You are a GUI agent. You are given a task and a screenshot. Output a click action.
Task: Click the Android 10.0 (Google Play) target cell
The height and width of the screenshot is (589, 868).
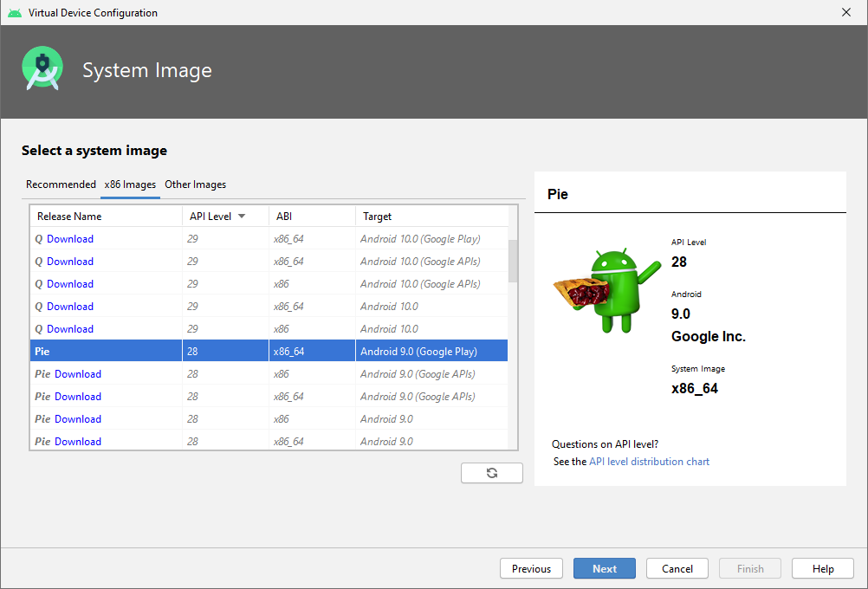[x=431, y=238]
